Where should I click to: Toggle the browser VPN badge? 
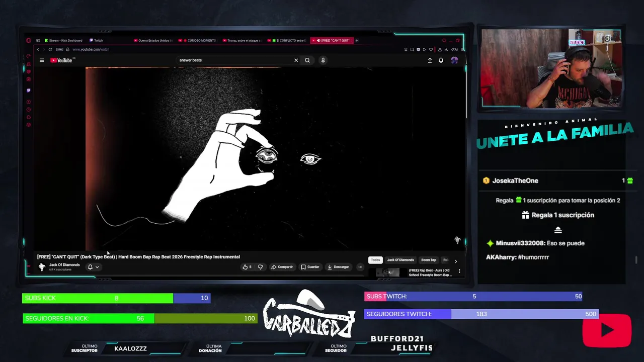[60, 49]
